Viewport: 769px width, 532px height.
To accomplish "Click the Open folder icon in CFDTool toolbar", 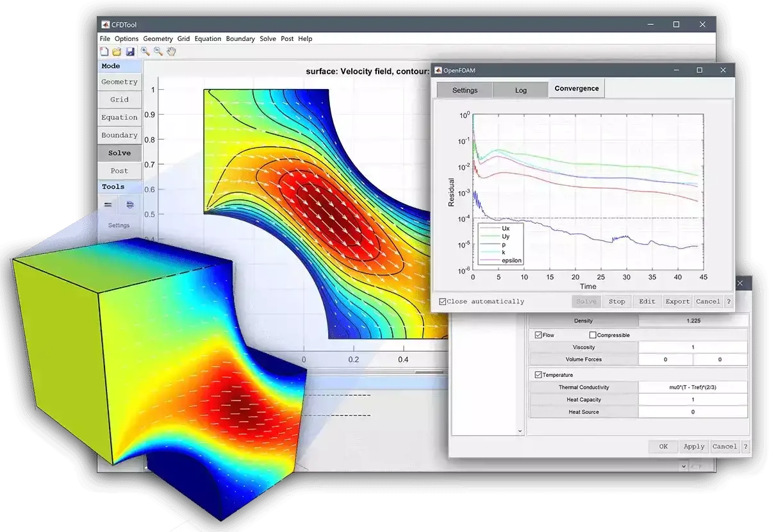I will 117,51.
